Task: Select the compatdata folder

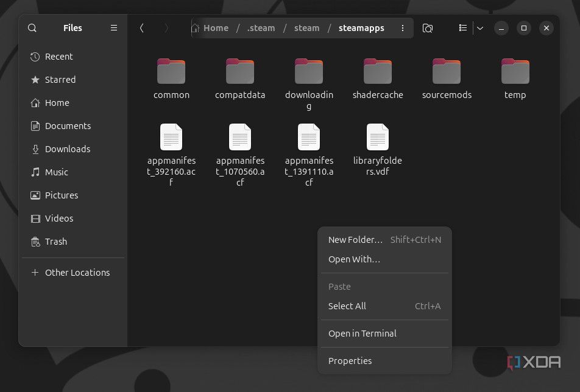Action: [x=240, y=79]
